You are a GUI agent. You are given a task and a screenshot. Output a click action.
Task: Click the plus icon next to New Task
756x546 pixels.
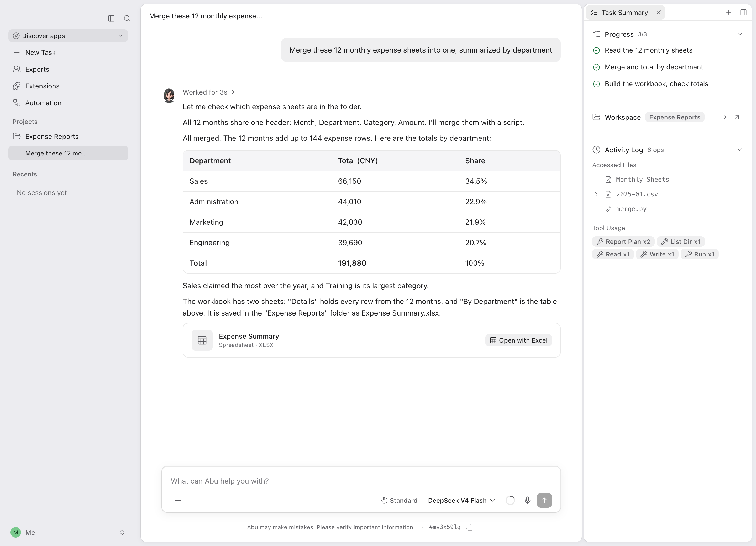point(17,52)
